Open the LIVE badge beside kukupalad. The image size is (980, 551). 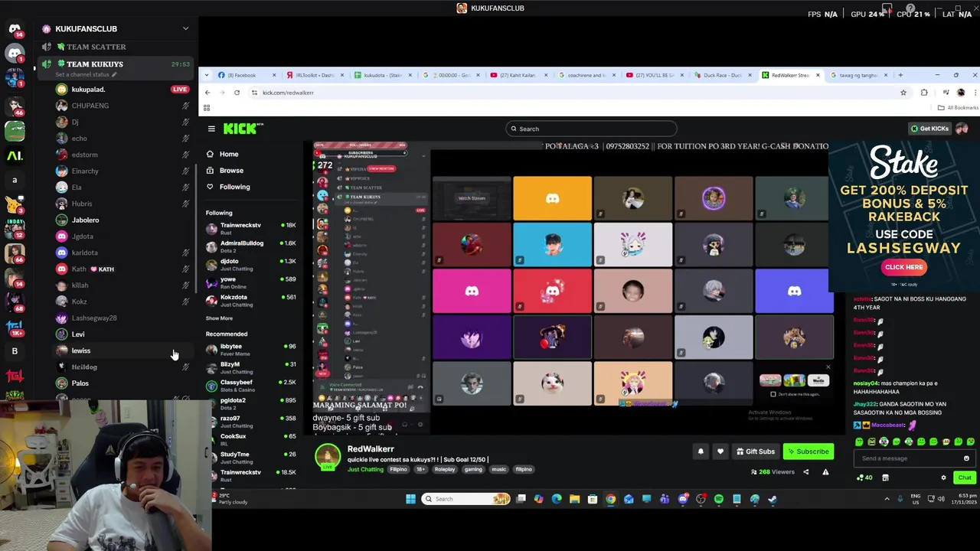pyautogui.click(x=180, y=90)
